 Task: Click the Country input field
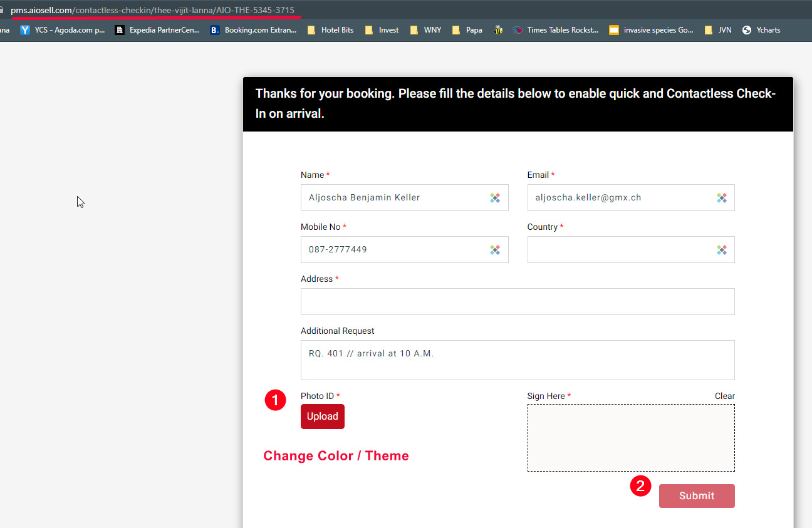coord(631,249)
